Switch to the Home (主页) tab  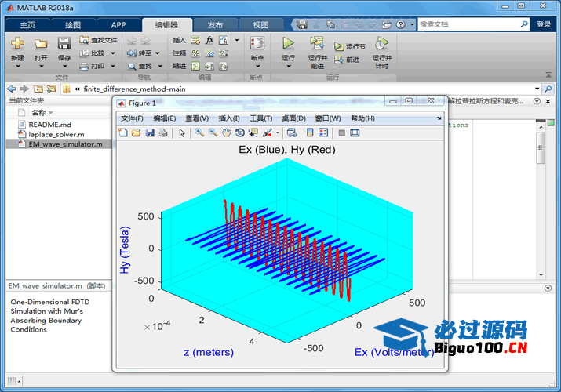point(27,24)
